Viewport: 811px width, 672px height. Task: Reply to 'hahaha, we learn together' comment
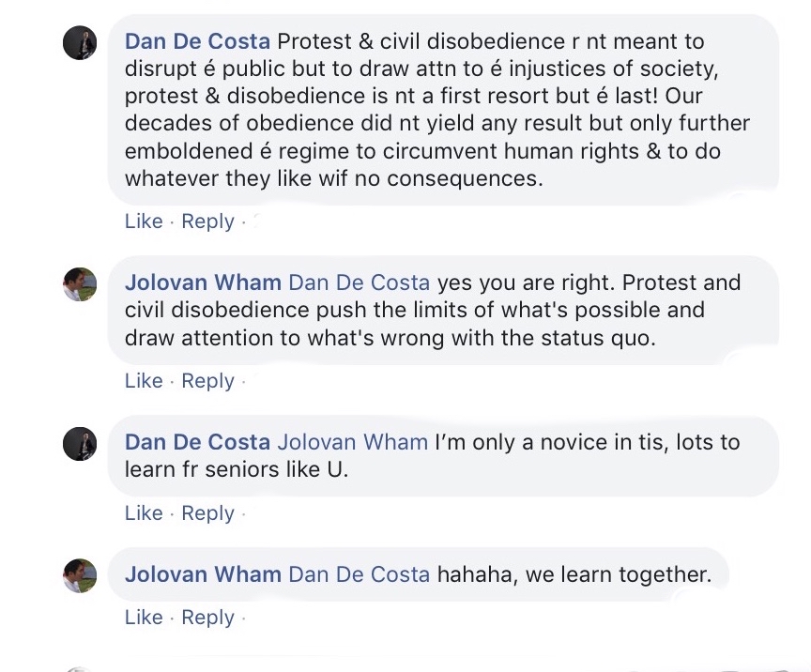[x=207, y=618]
